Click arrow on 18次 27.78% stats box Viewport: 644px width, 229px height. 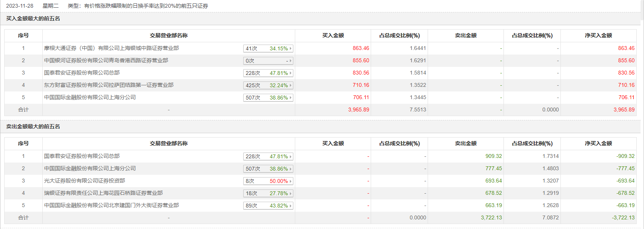(x=291, y=193)
